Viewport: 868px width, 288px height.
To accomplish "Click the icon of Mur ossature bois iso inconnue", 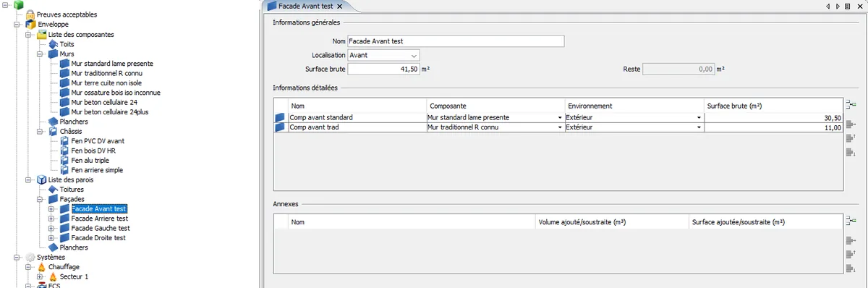I will (65, 93).
